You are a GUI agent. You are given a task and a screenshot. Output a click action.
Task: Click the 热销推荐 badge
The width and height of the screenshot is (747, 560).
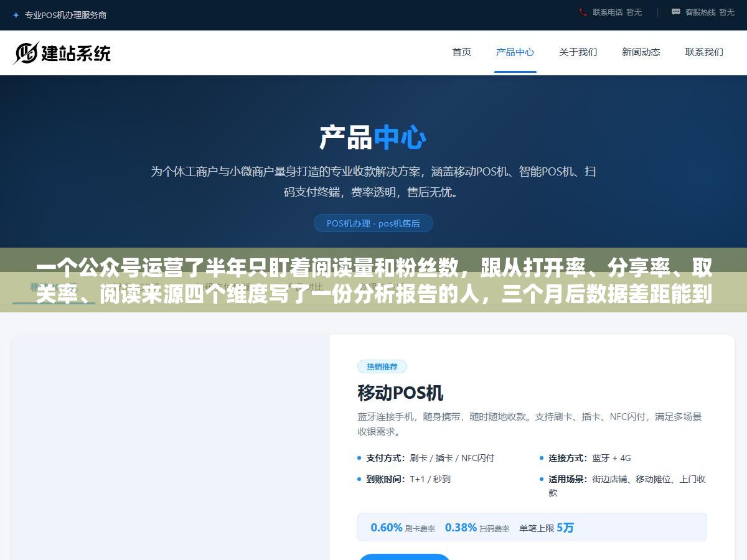[382, 366]
